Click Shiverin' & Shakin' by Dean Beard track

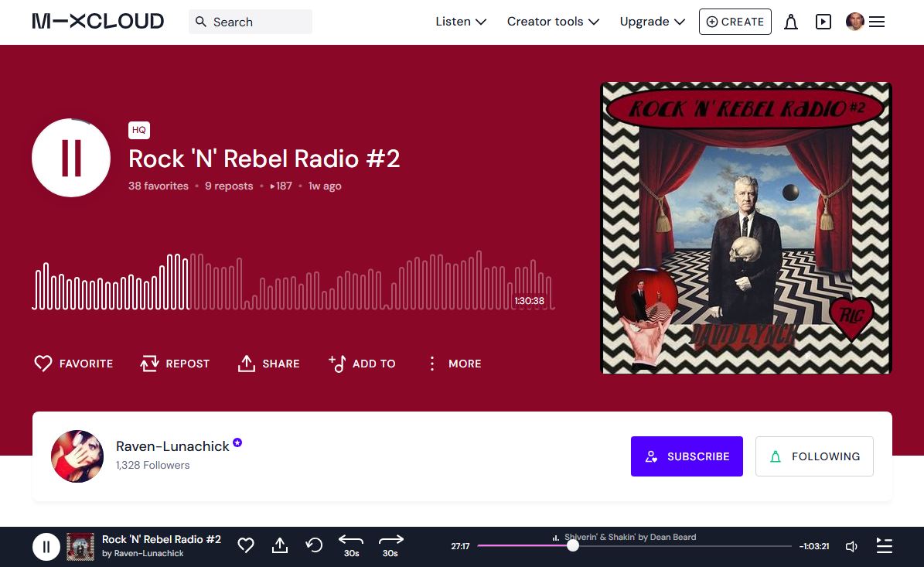(x=630, y=537)
